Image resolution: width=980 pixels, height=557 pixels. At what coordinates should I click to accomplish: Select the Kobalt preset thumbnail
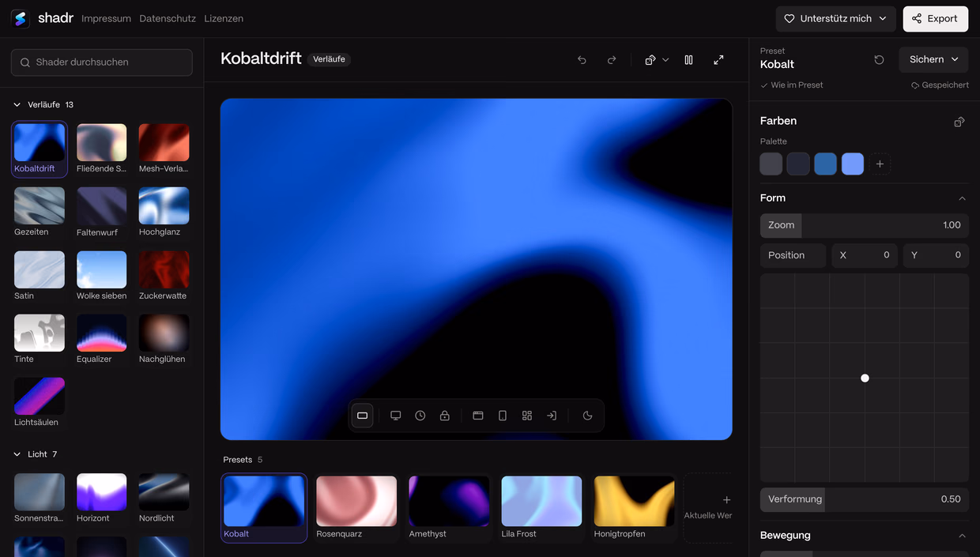pyautogui.click(x=264, y=501)
